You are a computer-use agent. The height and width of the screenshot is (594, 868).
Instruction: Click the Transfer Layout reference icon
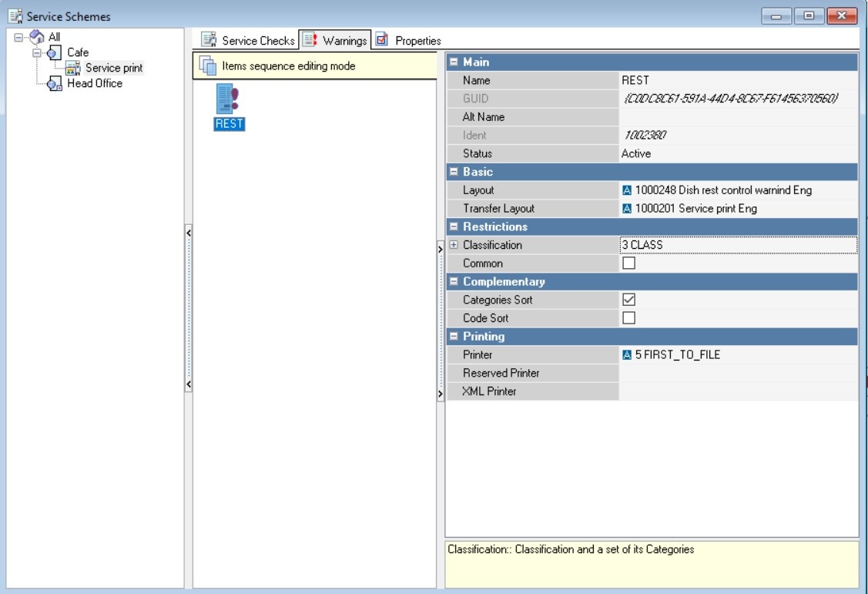point(627,209)
